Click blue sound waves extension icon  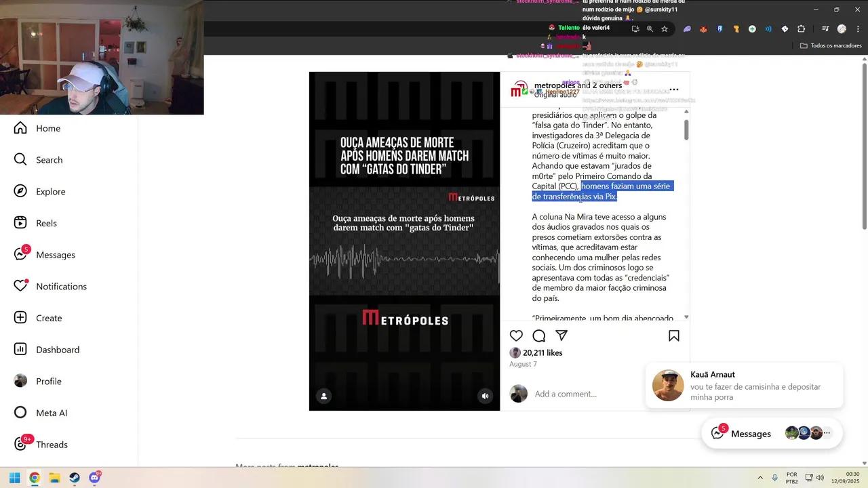pyautogui.click(x=768, y=29)
